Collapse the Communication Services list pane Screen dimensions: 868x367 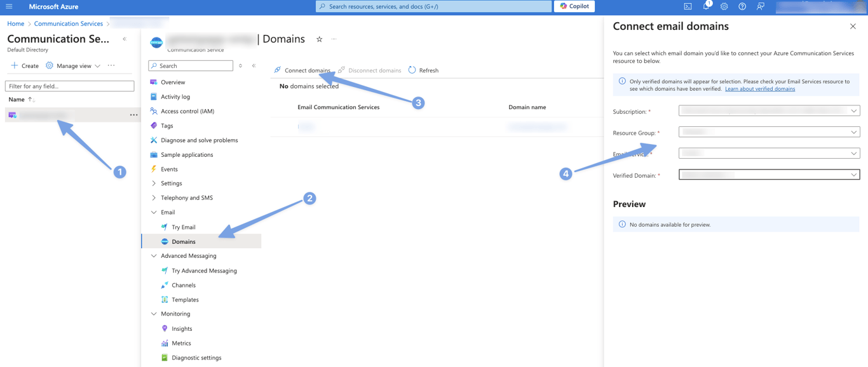pyautogui.click(x=125, y=39)
